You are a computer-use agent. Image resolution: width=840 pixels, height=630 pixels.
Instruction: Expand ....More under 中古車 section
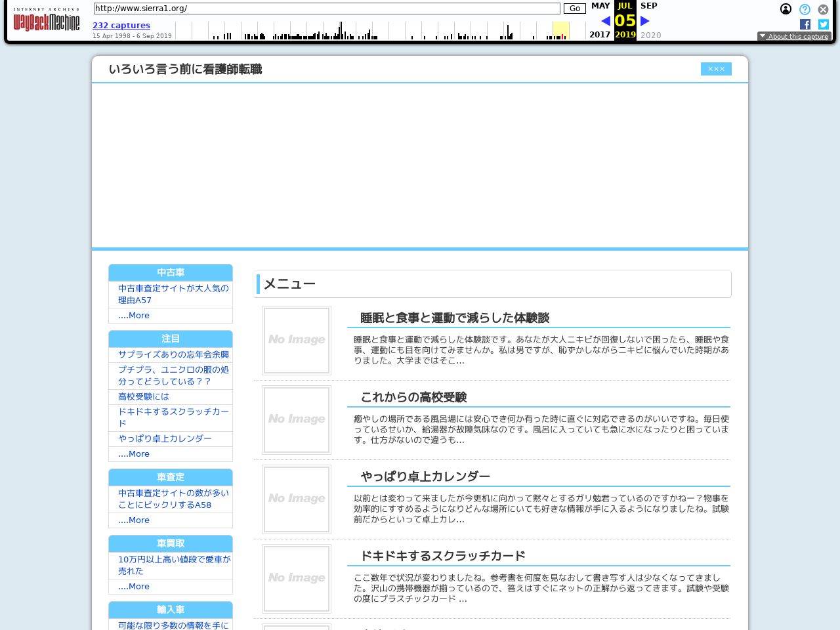pyautogui.click(x=134, y=316)
